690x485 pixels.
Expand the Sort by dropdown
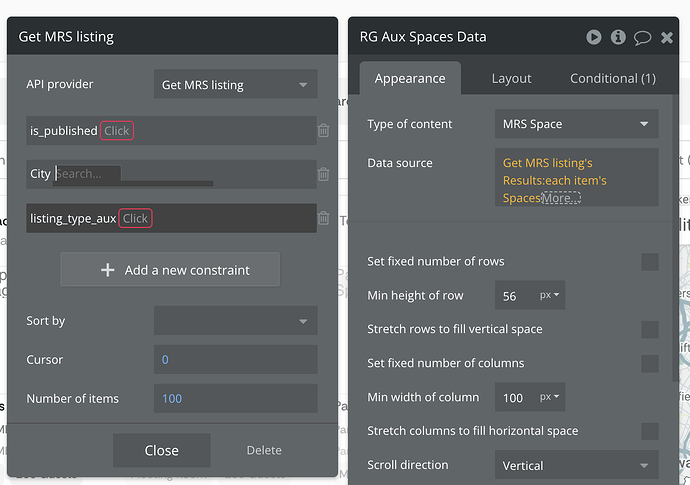click(235, 321)
